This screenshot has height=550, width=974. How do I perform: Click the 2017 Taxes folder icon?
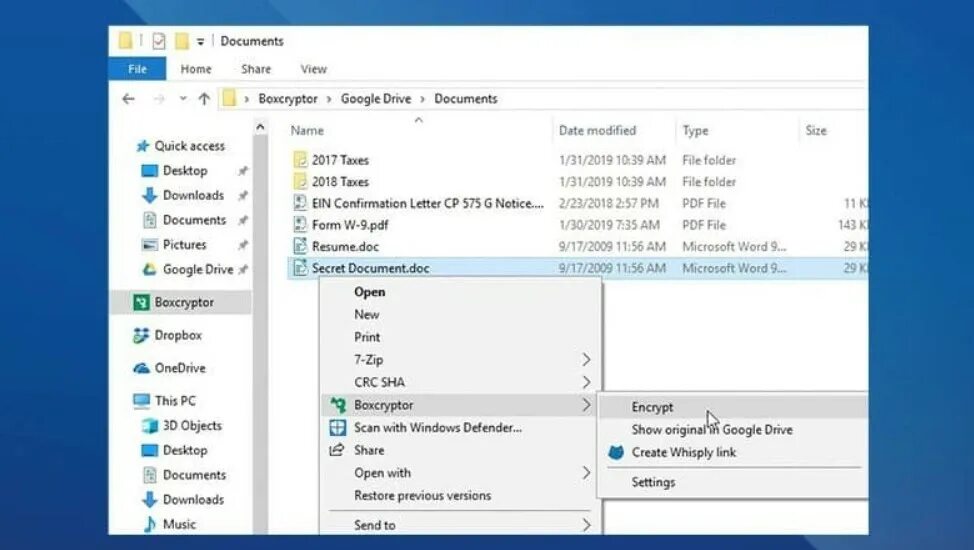coord(300,160)
